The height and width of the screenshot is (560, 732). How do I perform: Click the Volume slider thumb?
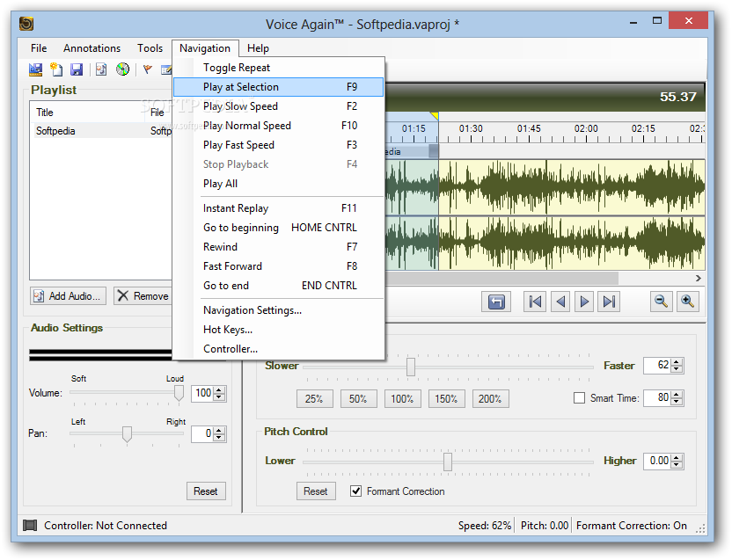pos(179,392)
